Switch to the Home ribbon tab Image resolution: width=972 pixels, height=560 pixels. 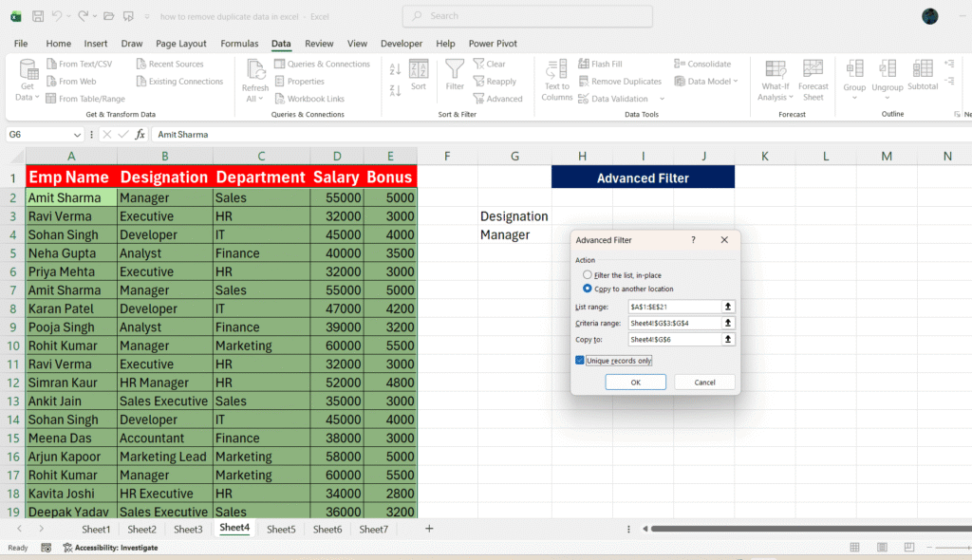point(58,44)
